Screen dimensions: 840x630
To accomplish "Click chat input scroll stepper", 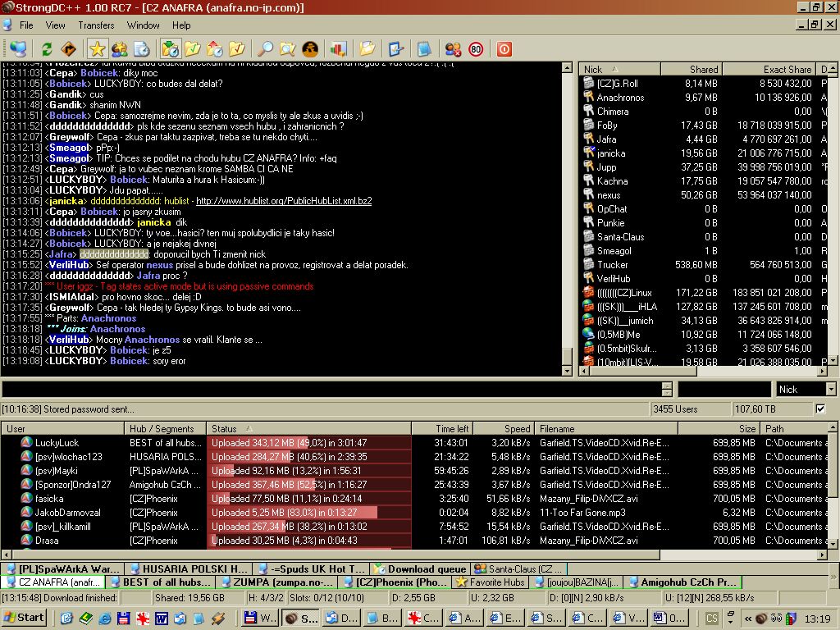I will click(x=667, y=390).
